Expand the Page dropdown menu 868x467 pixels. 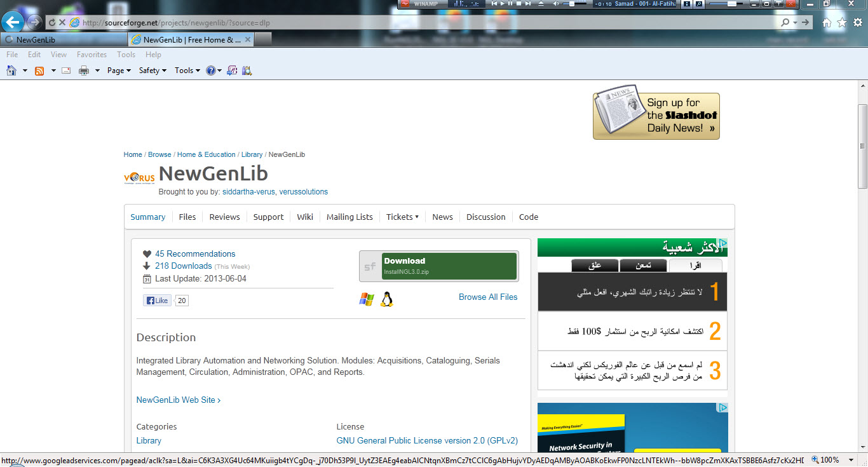[x=119, y=71]
